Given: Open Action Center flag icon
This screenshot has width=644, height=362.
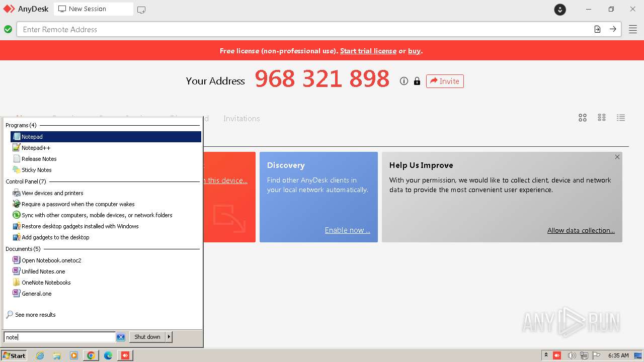Looking at the screenshot, I should point(596,355).
